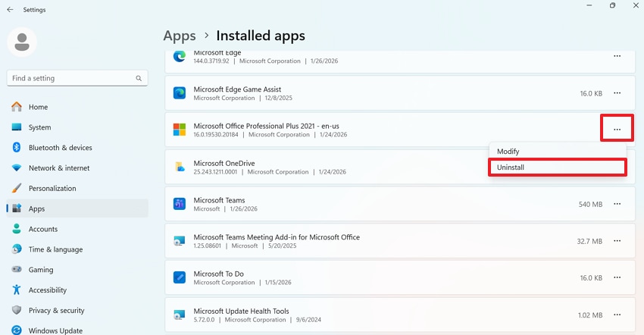The height and width of the screenshot is (335, 644).
Task: Select Apps in the sidebar
Action: click(77, 209)
